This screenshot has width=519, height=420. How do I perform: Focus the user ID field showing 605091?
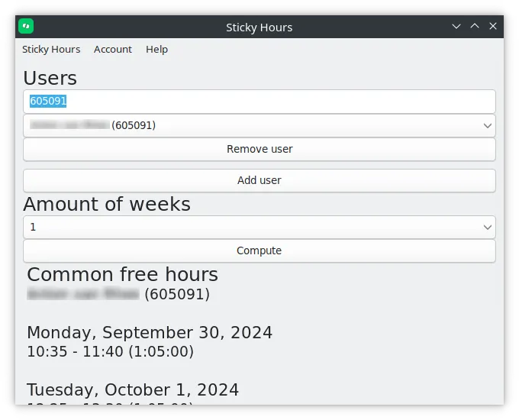259,102
